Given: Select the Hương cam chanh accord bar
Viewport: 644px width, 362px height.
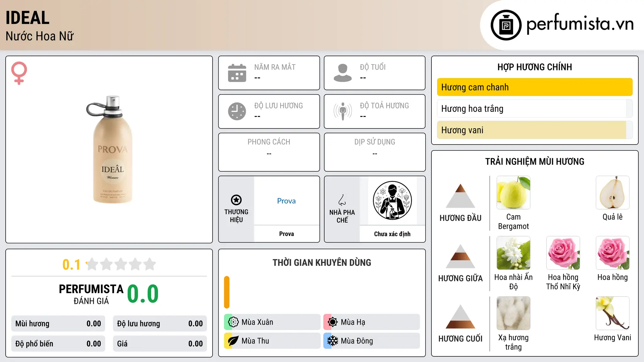Looking at the screenshot, I should 535,87.
